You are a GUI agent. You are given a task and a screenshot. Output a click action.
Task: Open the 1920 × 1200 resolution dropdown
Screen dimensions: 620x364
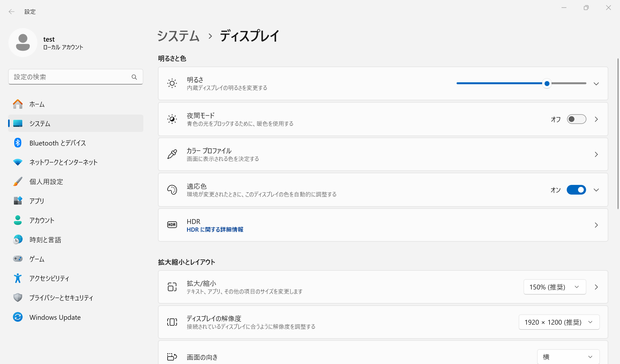pyautogui.click(x=559, y=322)
